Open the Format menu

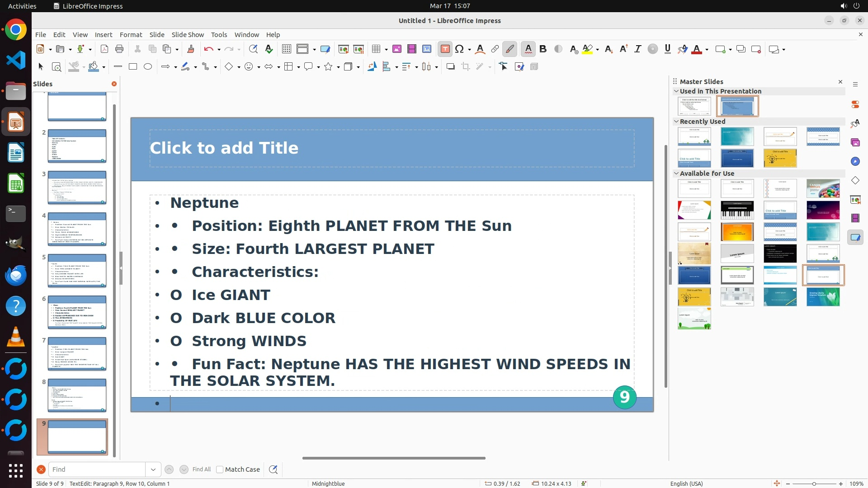pos(131,35)
